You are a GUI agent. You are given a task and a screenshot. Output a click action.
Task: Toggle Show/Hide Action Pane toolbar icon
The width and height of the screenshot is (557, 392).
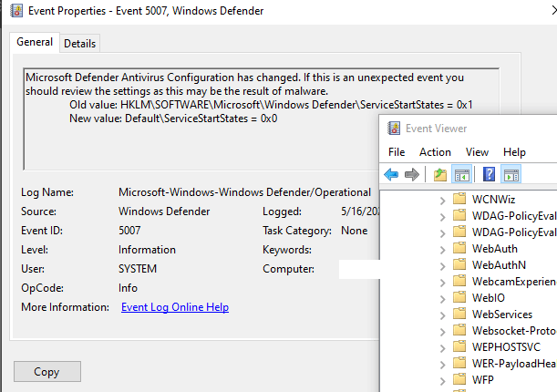click(x=511, y=174)
